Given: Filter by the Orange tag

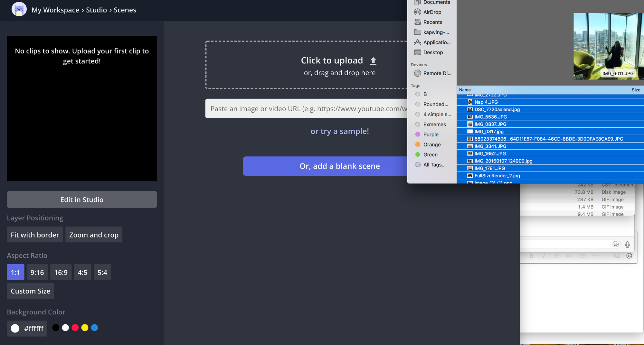Looking at the screenshot, I should tap(428, 145).
